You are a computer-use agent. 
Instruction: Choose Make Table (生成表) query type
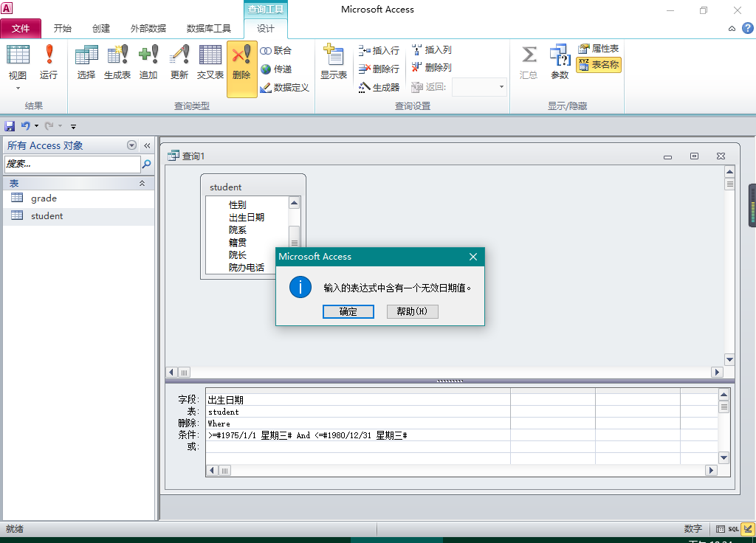point(117,62)
